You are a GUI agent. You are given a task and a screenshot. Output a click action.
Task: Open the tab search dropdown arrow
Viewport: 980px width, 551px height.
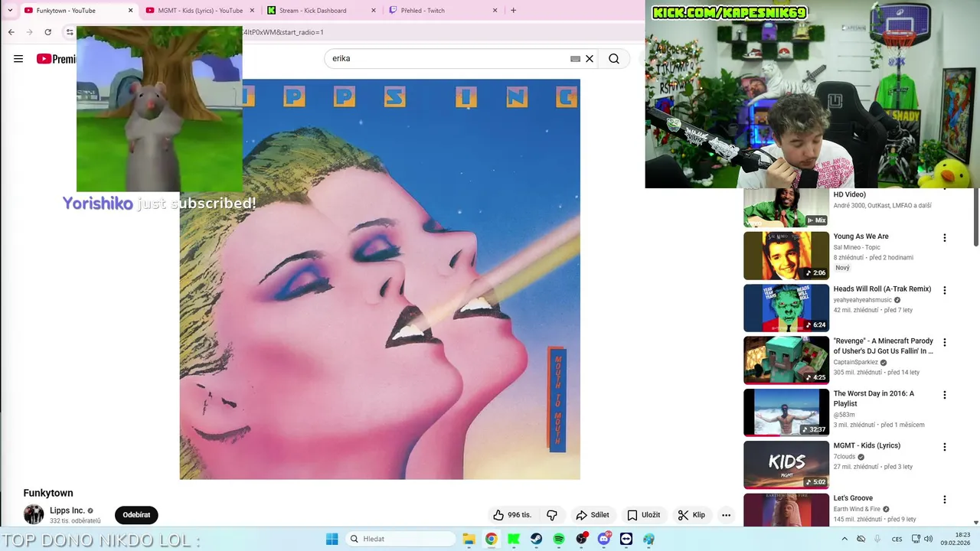[9, 11]
